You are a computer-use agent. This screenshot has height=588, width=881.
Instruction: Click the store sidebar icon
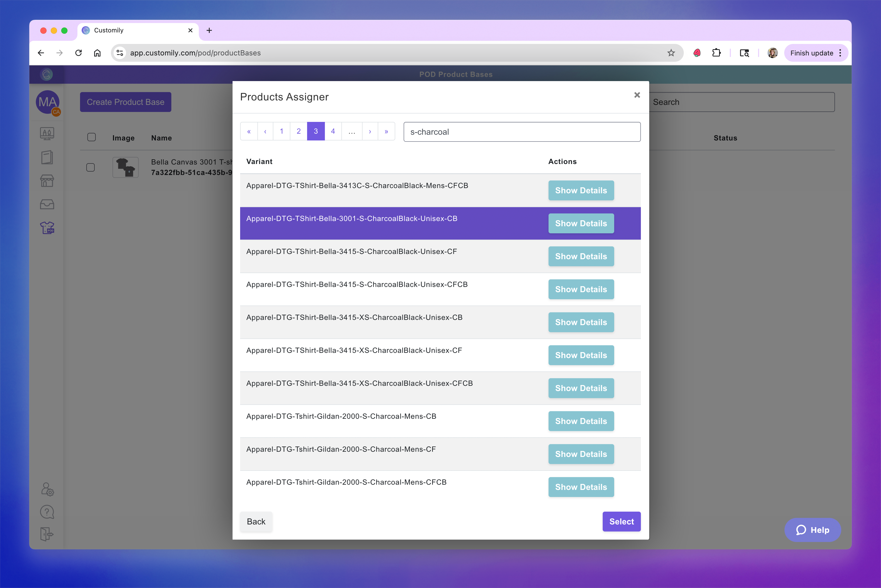(x=47, y=181)
